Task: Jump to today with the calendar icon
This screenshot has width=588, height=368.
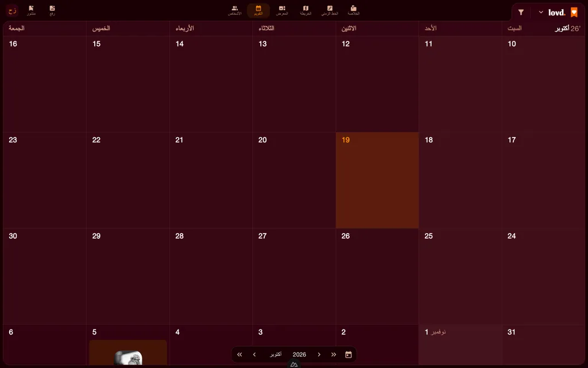Action: [349, 354]
